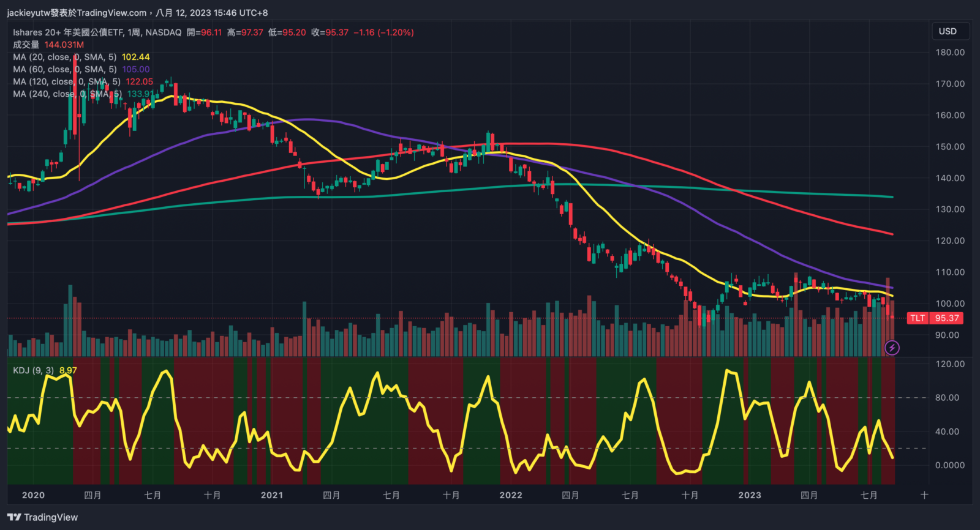Click the yellow 102.44 MA value

pos(135,57)
